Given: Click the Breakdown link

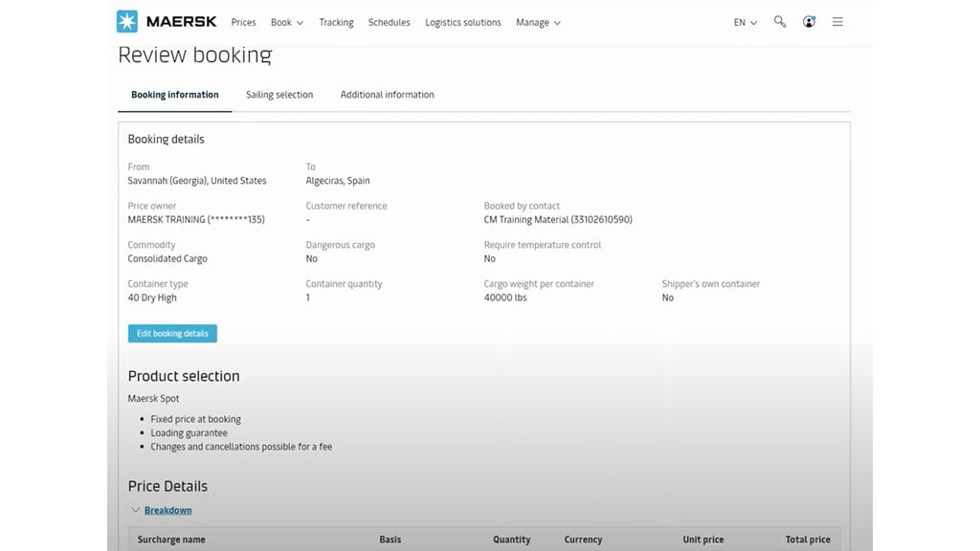Looking at the screenshot, I should 167,510.
